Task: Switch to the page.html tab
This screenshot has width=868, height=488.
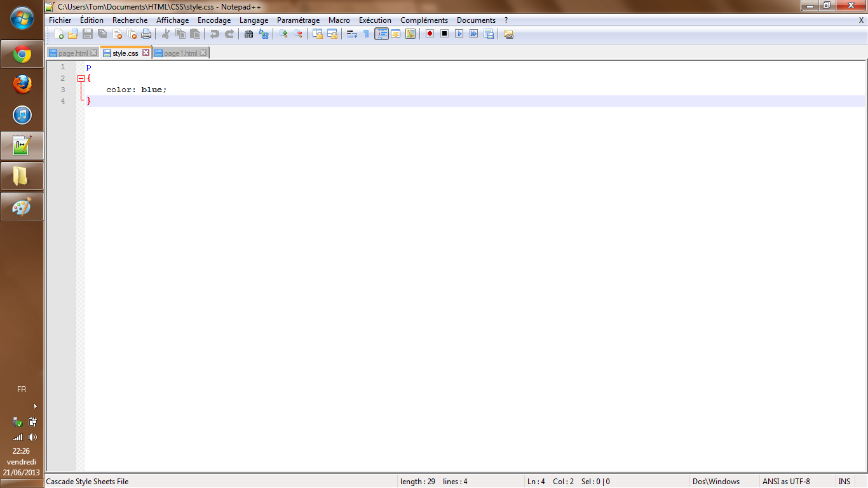Action: click(72, 53)
